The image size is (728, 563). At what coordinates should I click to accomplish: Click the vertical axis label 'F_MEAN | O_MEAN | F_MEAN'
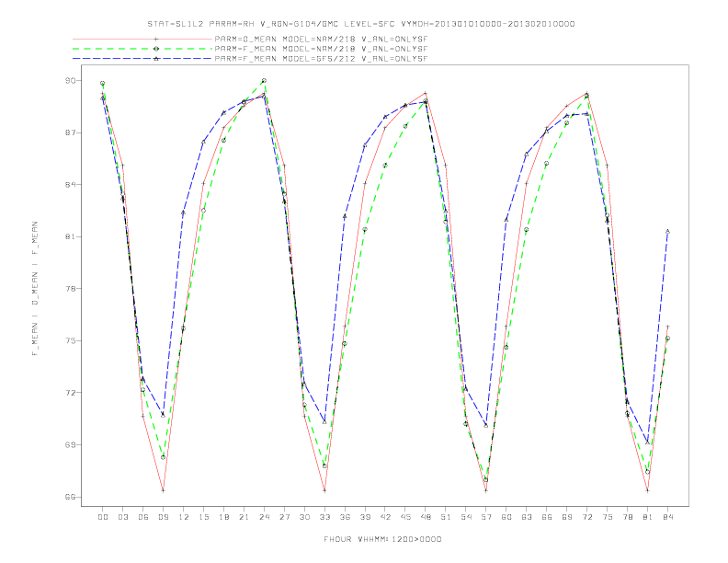click(35, 289)
